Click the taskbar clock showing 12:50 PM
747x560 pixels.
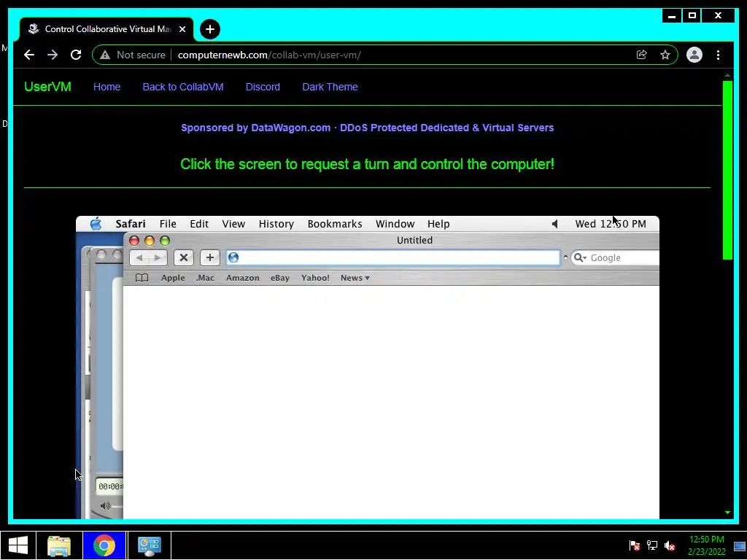706,545
